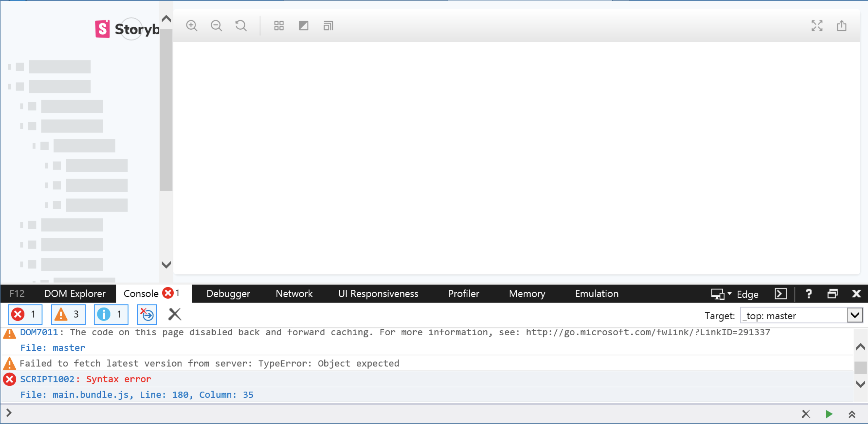The image size is (868, 424).
Task: Clear the console output
Action: pos(174,314)
